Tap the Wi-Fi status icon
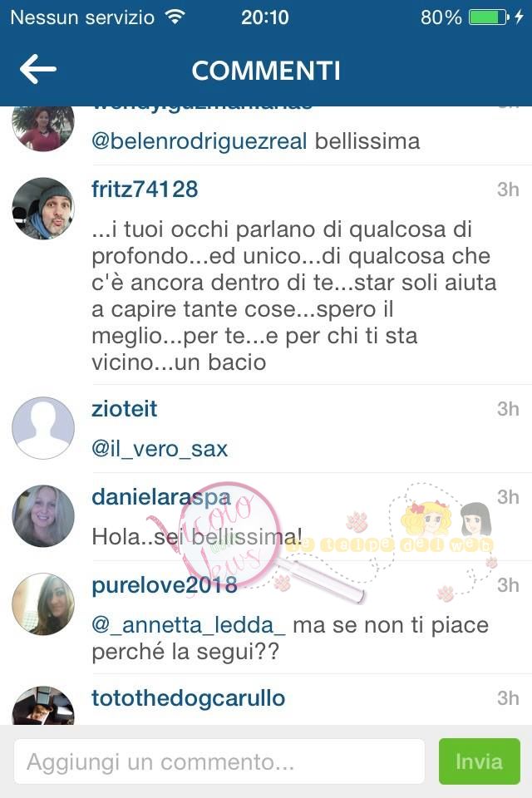532x798 pixels. pyautogui.click(x=175, y=17)
